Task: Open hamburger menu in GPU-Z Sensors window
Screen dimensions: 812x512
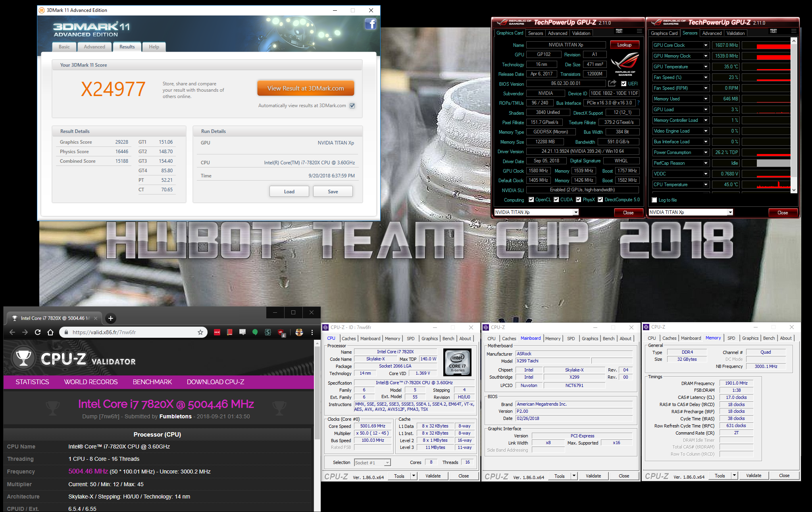Action: tap(793, 31)
